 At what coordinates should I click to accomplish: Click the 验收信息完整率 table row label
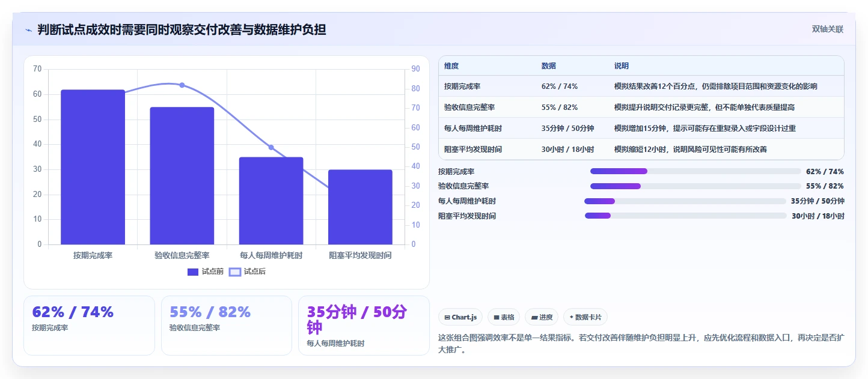click(x=469, y=108)
